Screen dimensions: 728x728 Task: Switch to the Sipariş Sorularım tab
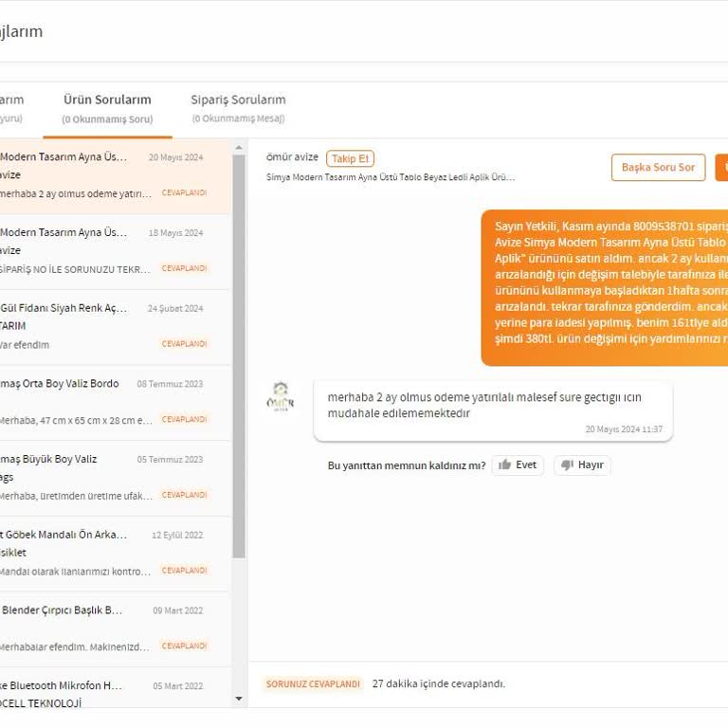click(x=238, y=109)
